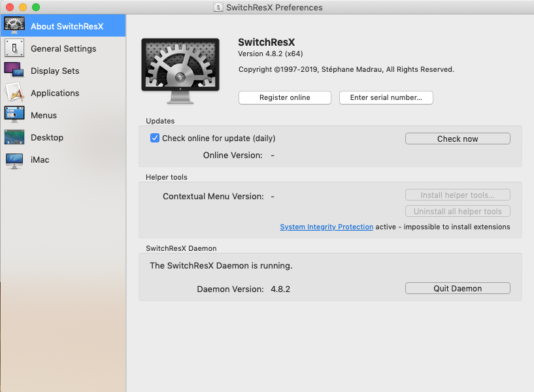Click the General Settings switch icon

click(14, 48)
